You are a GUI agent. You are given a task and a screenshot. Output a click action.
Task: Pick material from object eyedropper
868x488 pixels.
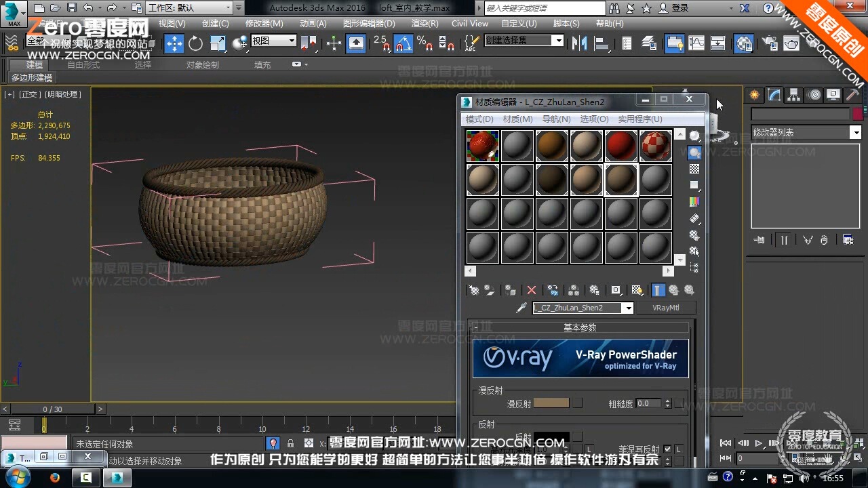click(x=521, y=308)
